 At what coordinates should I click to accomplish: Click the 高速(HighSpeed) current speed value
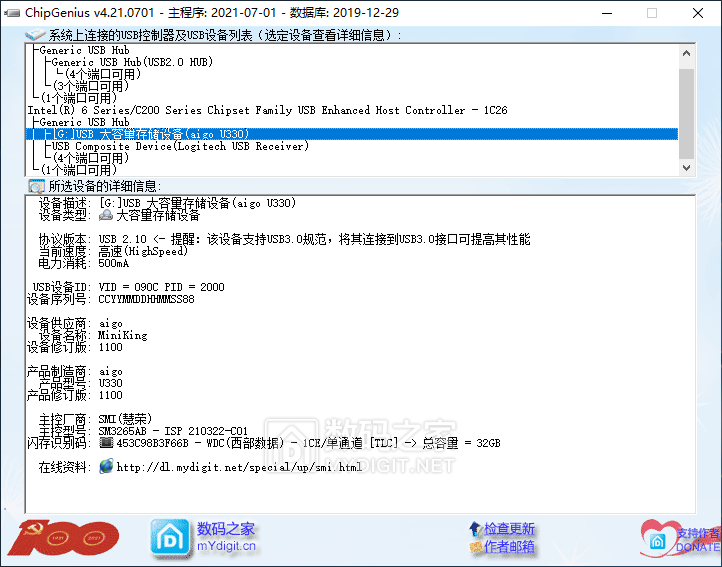click(143, 251)
